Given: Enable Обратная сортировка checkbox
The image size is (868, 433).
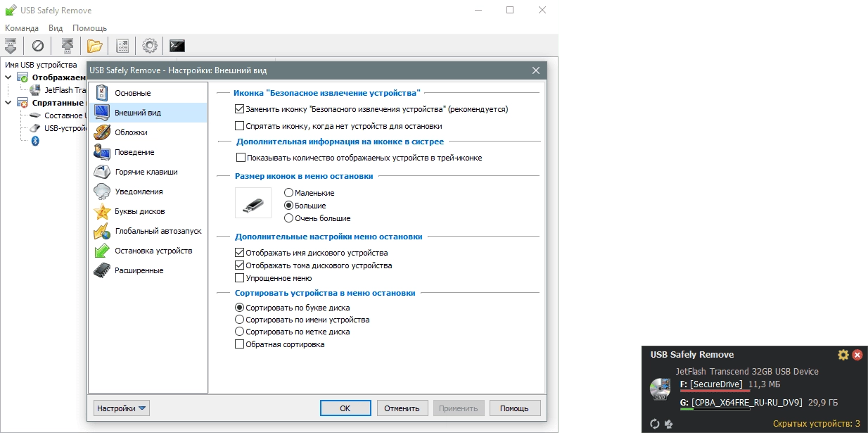Looking at the screenshot, I should [240, 344].
